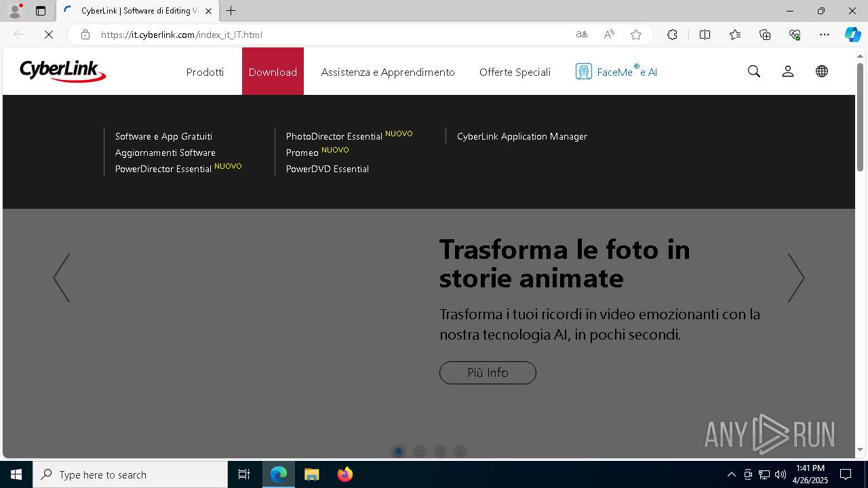Open Promeo download link

(x=302, y=152)
